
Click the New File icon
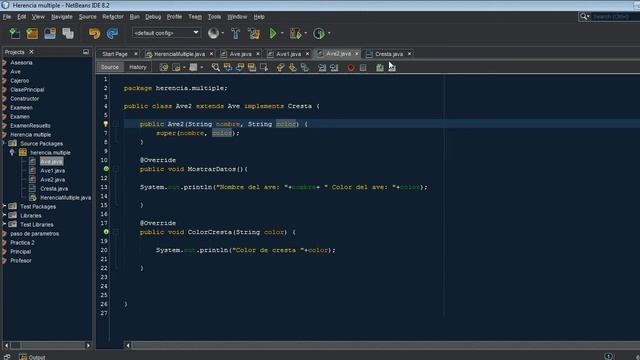coord(15,33)
